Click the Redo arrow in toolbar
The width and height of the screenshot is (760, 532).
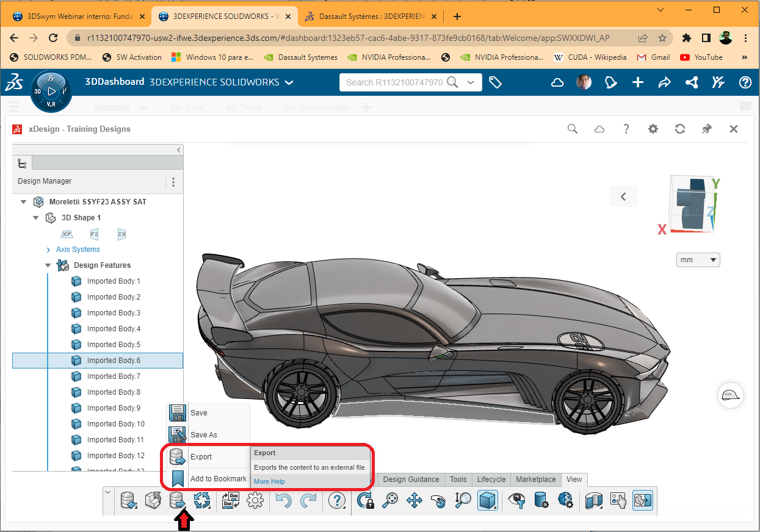pyautogui.click(x=308, y=501)
